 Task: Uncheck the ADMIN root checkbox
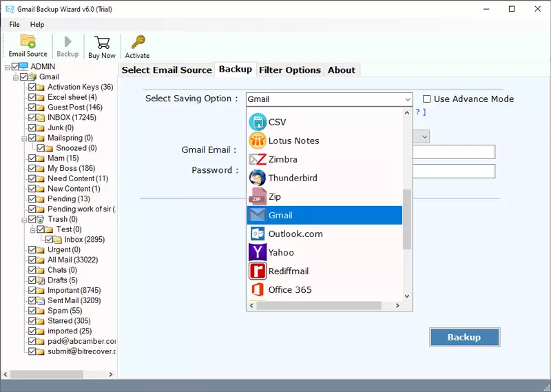coord(15,66)
